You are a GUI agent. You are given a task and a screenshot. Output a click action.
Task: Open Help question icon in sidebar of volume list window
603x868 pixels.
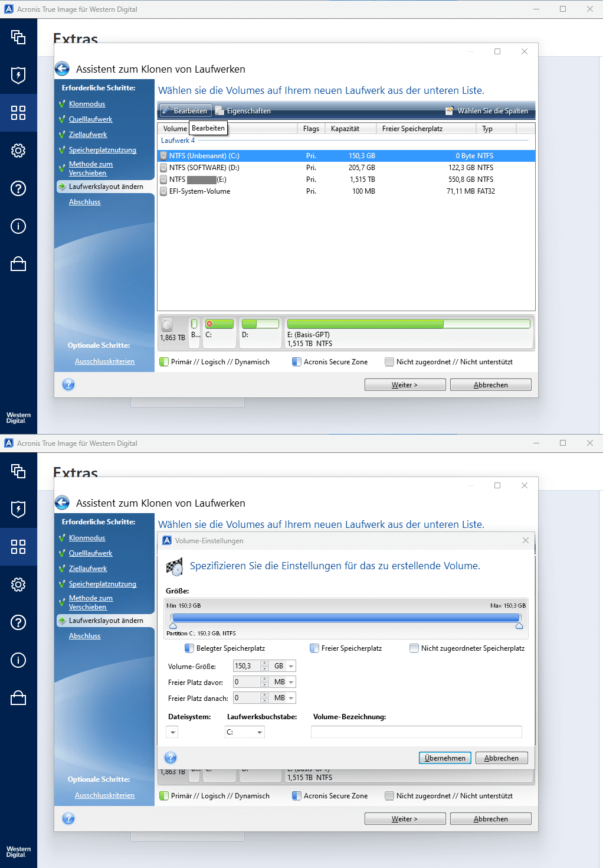[18, 188]
